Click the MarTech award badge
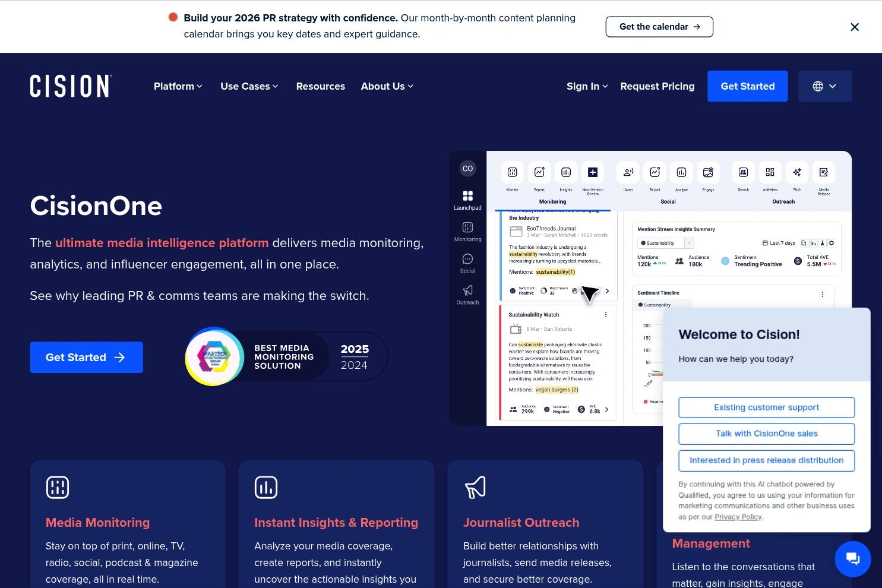 [x=214, y=356]
